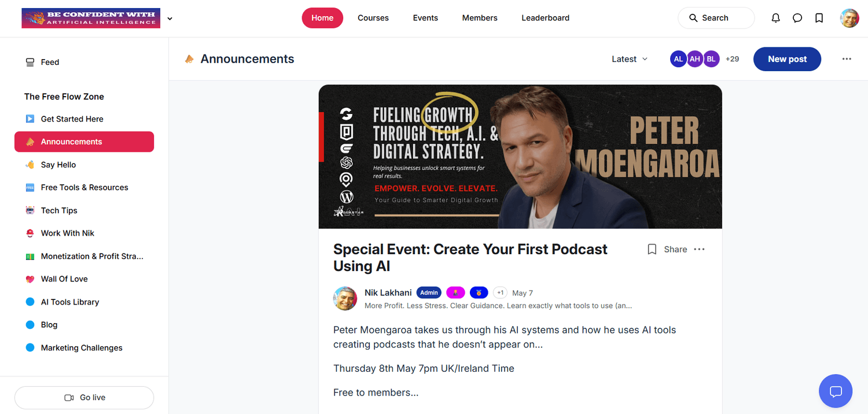Expand the community switcher chevron
This screenshot has width=868, height=414.
coord(170,19)
